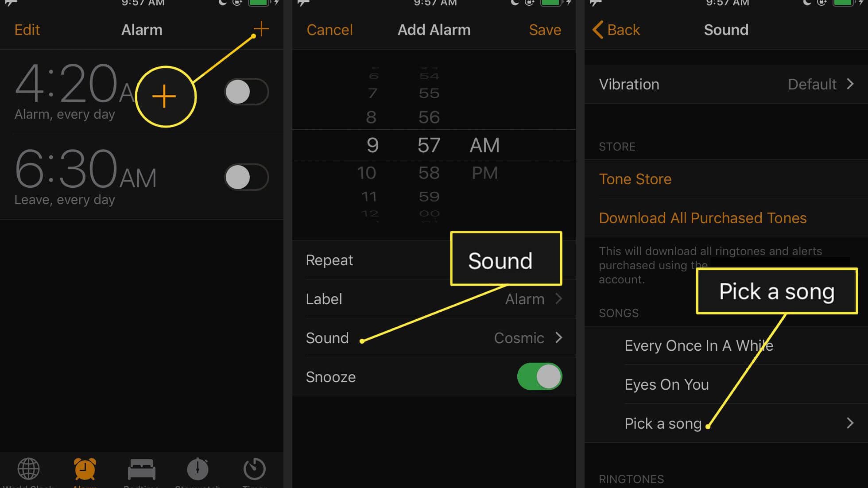Tap the World Clock icon in bottom bar
The width and height of the screenshot is (868, 488).
click(27, 469)
